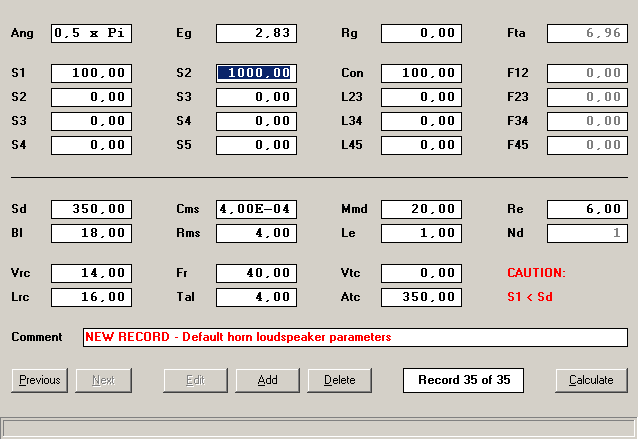Select the L34 input field
This screenshot has height=440, width=638.
click(422, 121)
